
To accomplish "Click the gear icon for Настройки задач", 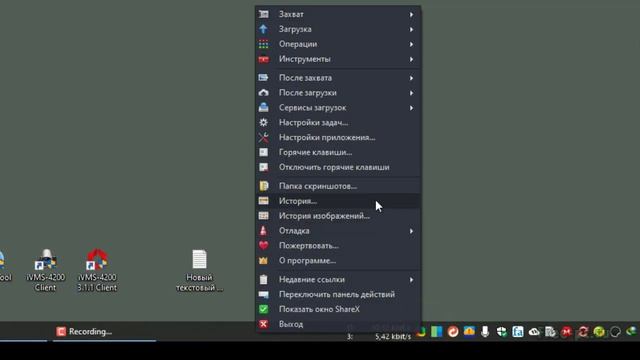I will click(264, 122).
